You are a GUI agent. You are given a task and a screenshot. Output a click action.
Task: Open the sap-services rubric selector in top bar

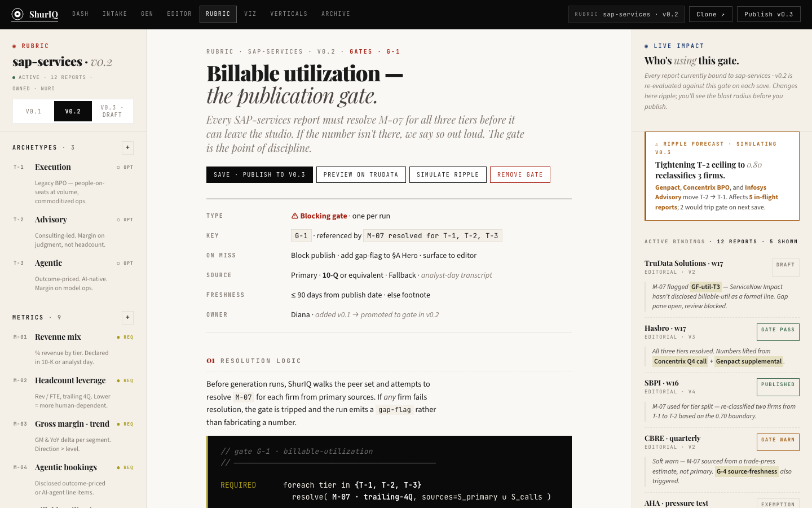coord(626,14)
